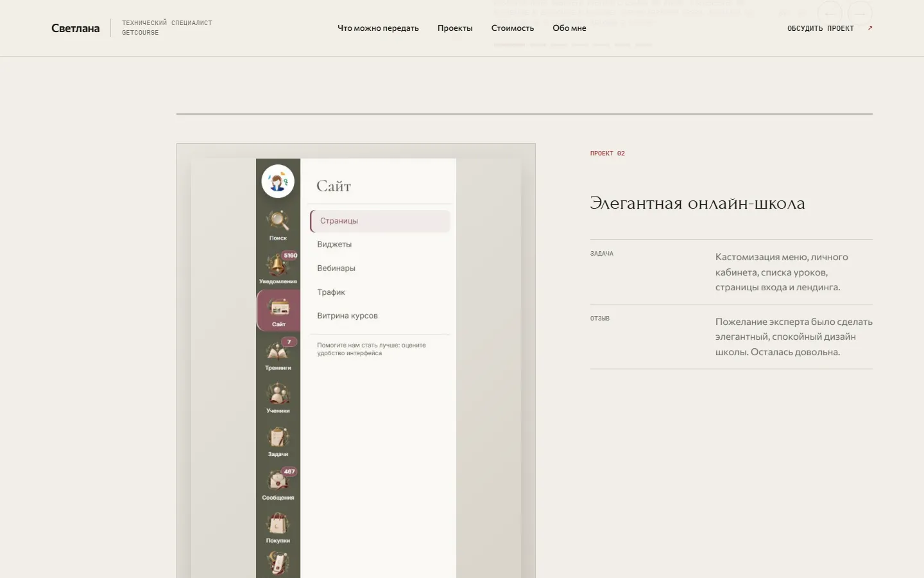Navigate to Стоимость section
Image resolution: width=924 pixels, height=578 pixels.
point(513,28)
